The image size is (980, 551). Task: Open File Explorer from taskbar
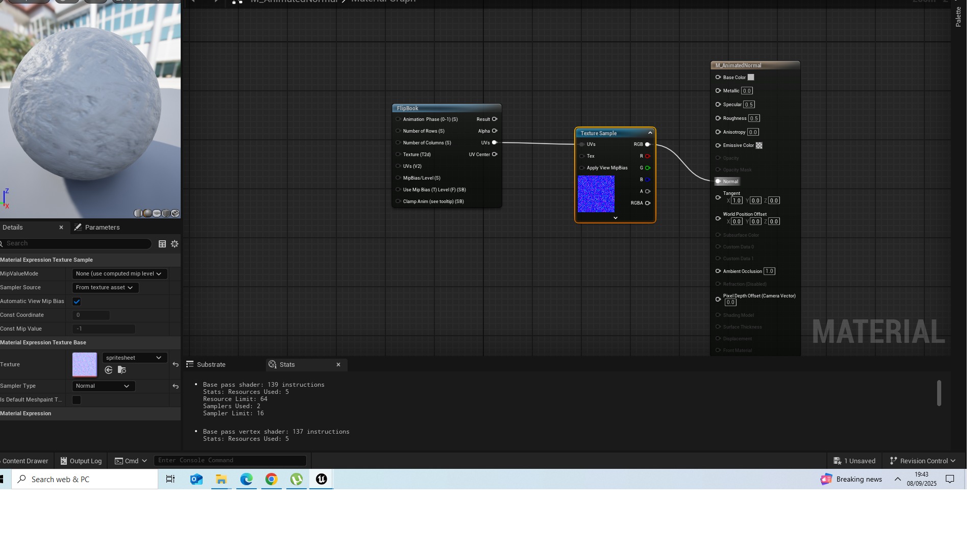point(221,479)
